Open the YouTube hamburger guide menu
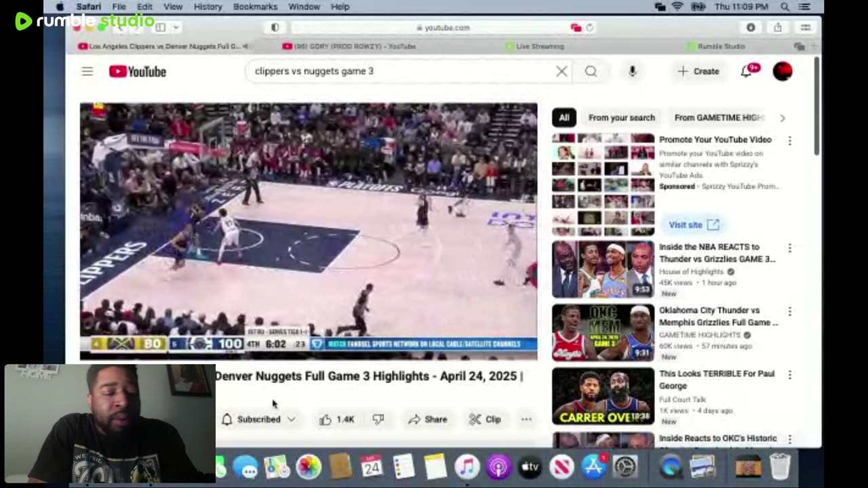 tap(87, 71)
